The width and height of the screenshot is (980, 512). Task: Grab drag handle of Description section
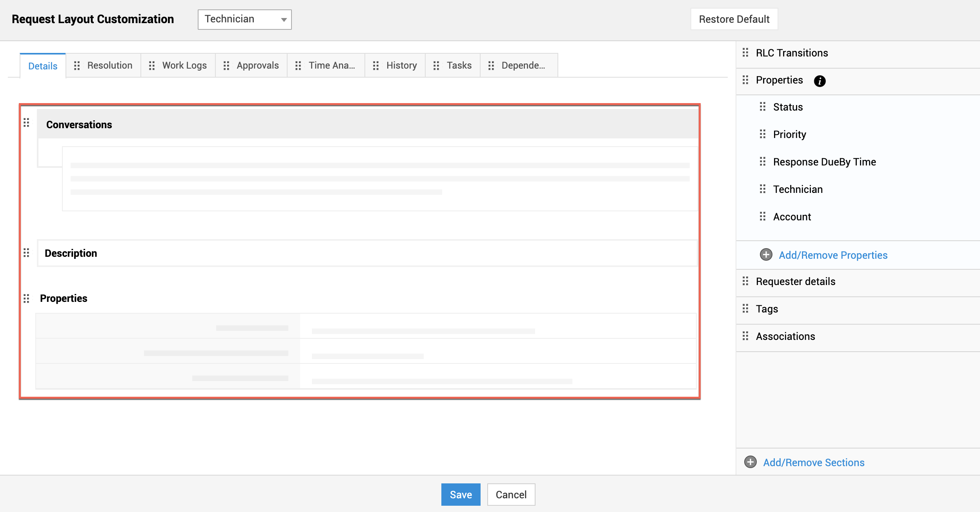[x=26, y=253]
